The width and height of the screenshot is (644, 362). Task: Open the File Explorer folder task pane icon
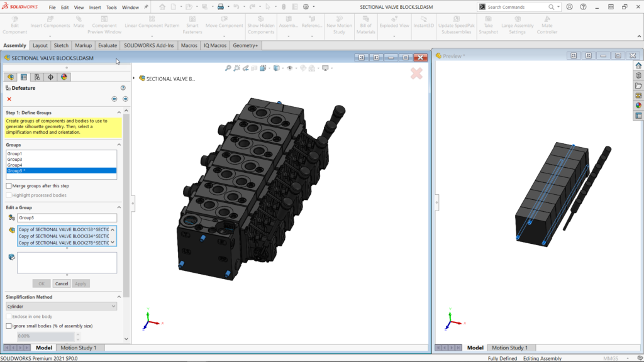(638, 85)
